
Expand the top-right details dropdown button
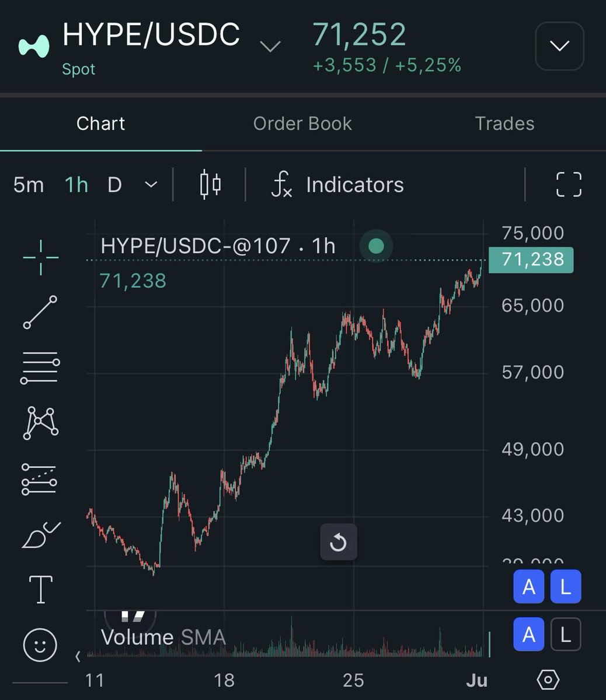(559, 46)
